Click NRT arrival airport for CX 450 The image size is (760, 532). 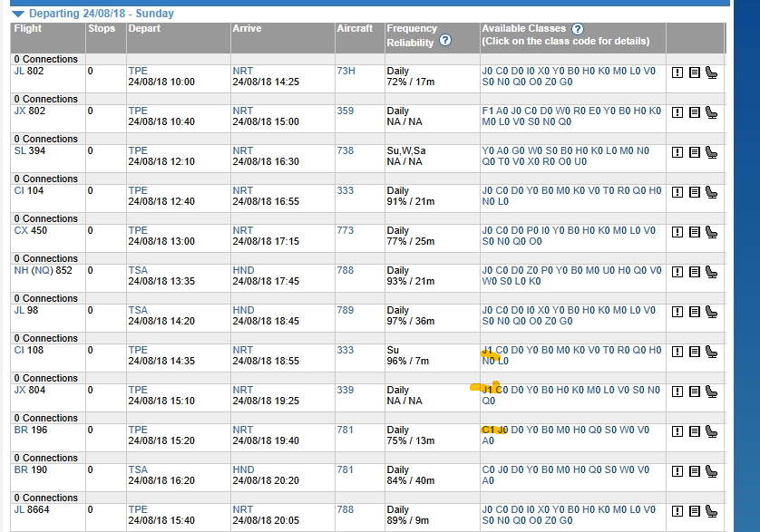click(242, 230)
